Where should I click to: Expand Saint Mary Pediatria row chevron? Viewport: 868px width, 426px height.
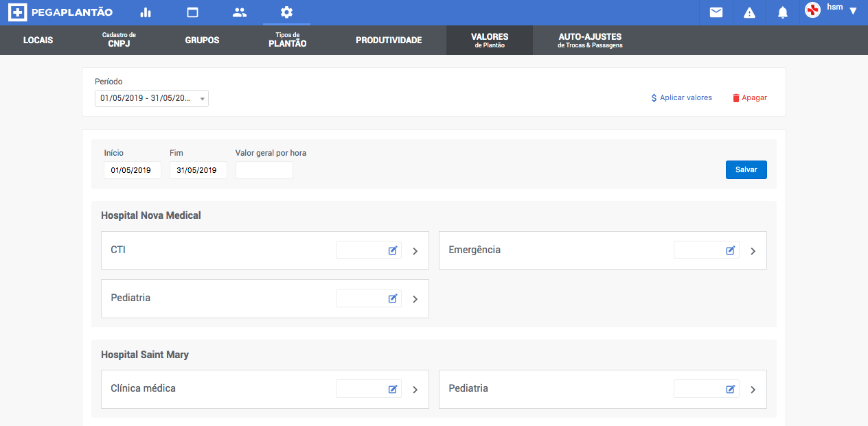(753, 390)
